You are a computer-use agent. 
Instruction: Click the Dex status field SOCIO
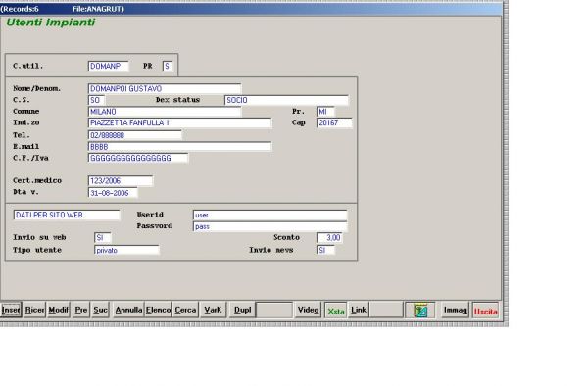coord(286,100)
